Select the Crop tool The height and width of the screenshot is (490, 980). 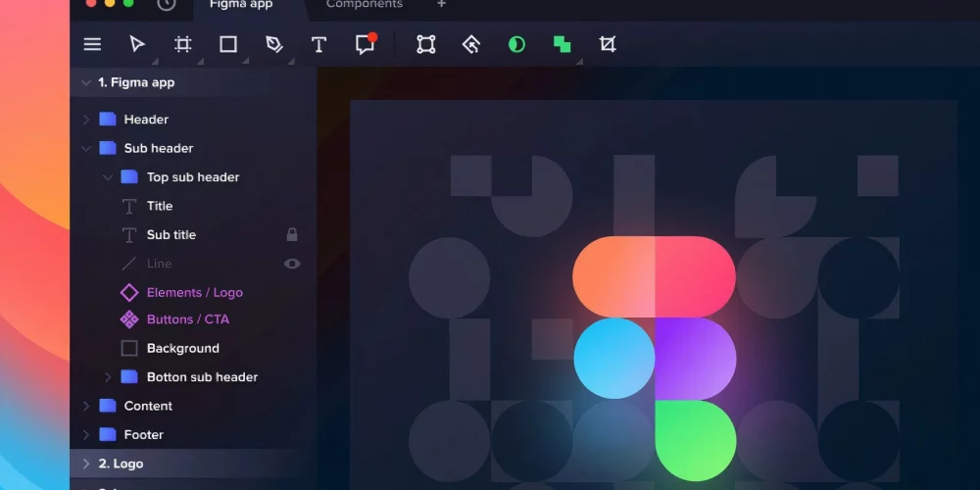pos(608,44)
